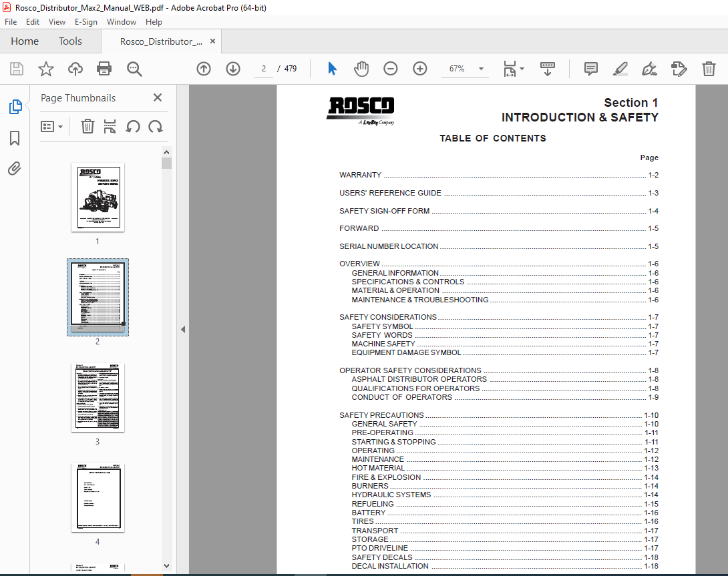Viewport: 728px width, 576px height.
Task: Add a sticky note comment
Action: point(590,69)
